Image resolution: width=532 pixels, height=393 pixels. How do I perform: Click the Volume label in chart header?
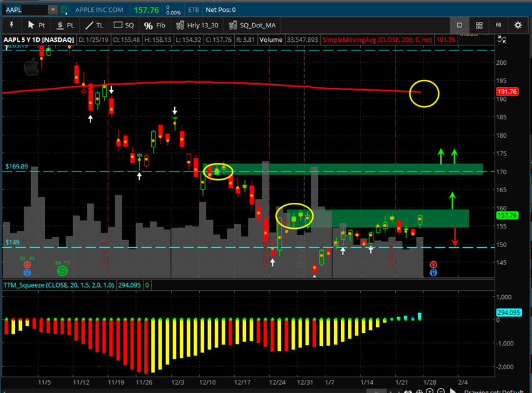click(x=271, y=40)
